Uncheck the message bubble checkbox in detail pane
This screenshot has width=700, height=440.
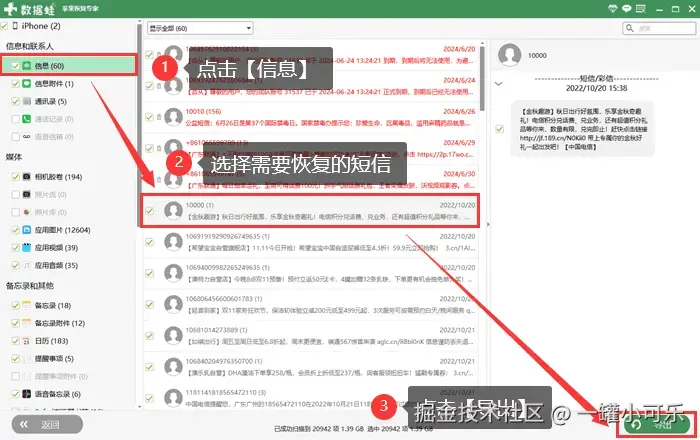(500, 129)
